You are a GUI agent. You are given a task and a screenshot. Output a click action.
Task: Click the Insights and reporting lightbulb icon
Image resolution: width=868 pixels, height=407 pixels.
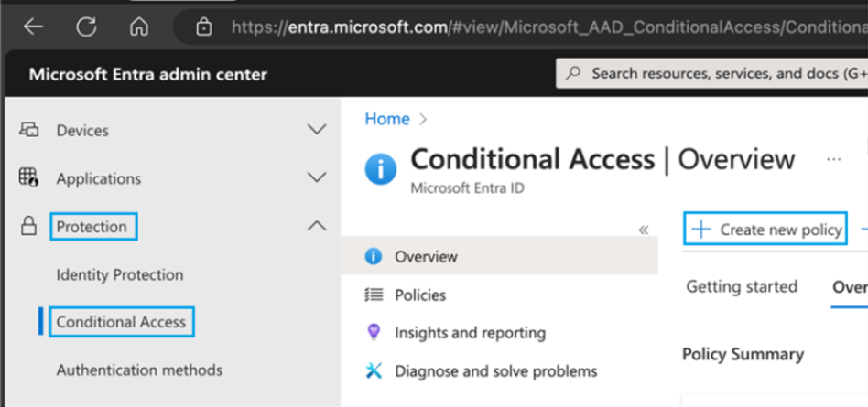click(x=373, y=333)
